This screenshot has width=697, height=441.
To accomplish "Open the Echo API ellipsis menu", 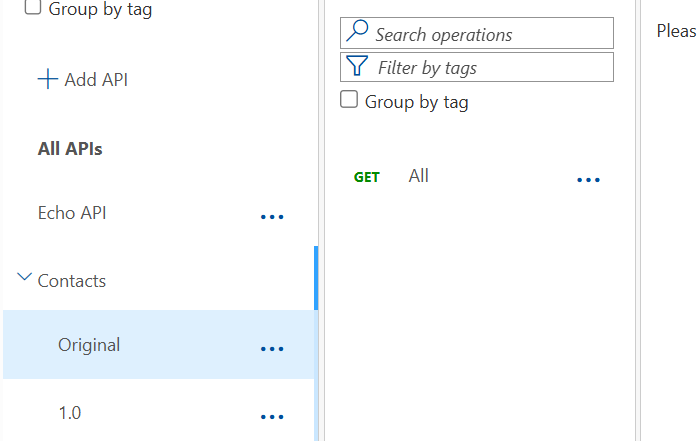I will [272, 217].
